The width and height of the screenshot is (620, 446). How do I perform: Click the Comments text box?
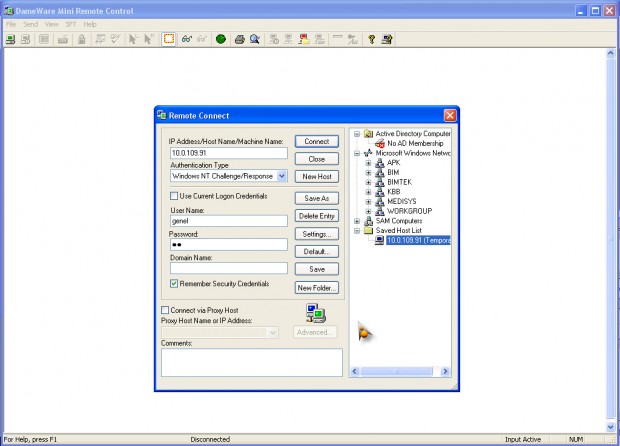pyautogui.click(x=251, y=362)
